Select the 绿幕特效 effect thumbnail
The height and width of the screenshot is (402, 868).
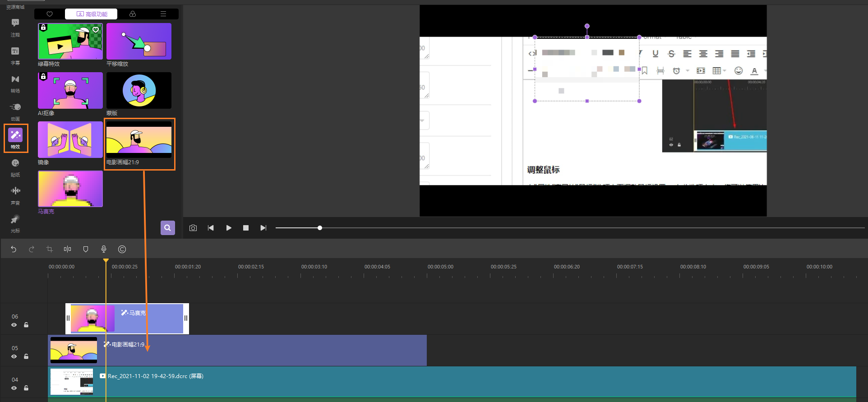pos(70,41)
